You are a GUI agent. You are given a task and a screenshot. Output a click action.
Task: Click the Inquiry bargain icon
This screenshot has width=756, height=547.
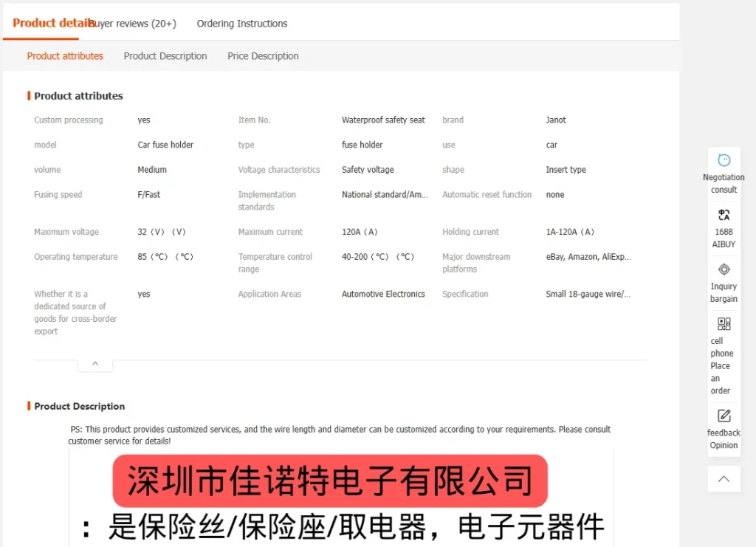pos(724,269)
